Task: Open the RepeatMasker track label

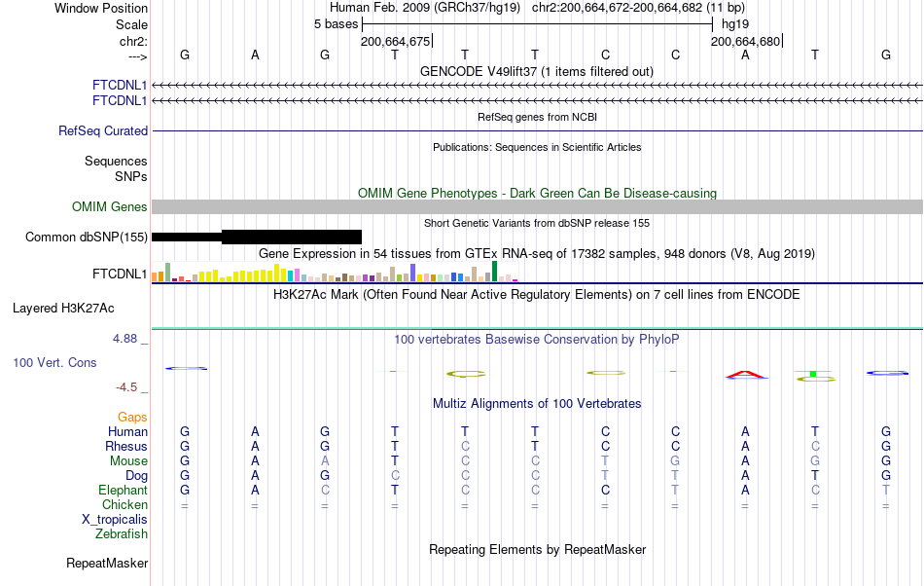Action: (107, 564)
